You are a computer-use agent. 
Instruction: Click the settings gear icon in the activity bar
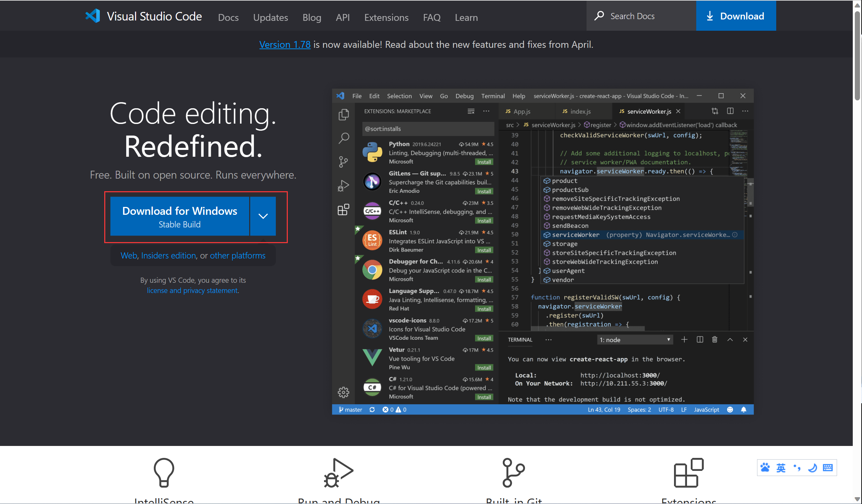[x=344, y=392]
